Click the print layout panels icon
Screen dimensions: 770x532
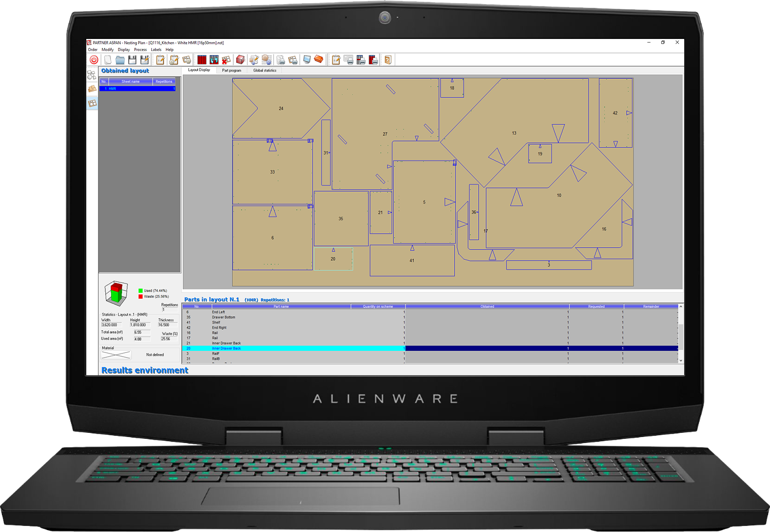coord(293,60)
